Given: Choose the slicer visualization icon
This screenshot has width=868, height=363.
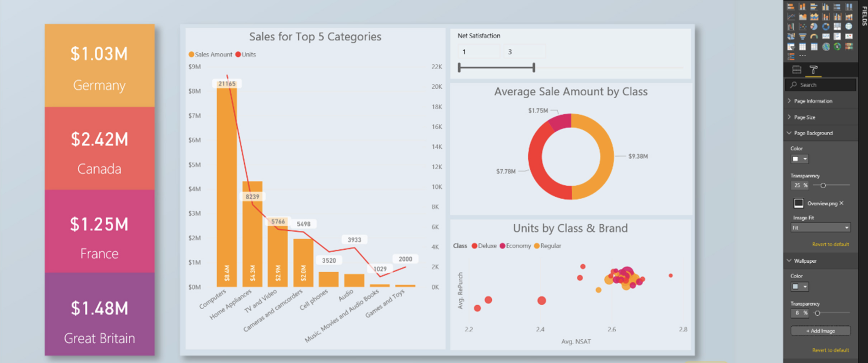Looking at the screenshot, I should [791, 47].
